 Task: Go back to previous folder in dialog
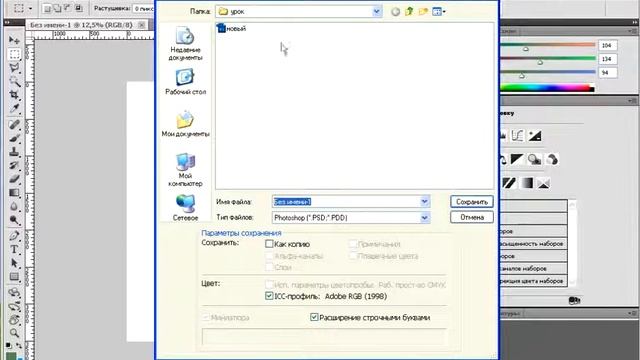coord(395,12)
